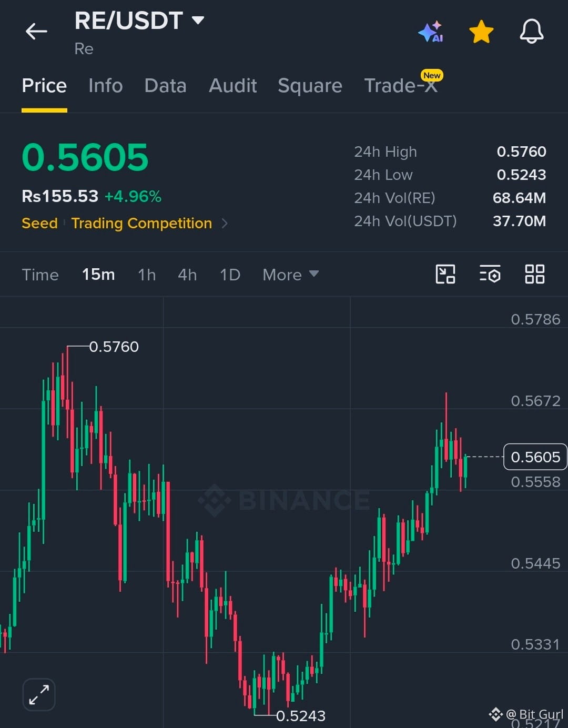568x728 pixels.
Task: Open chart indicator settings icon
Action: click(490, 274)
